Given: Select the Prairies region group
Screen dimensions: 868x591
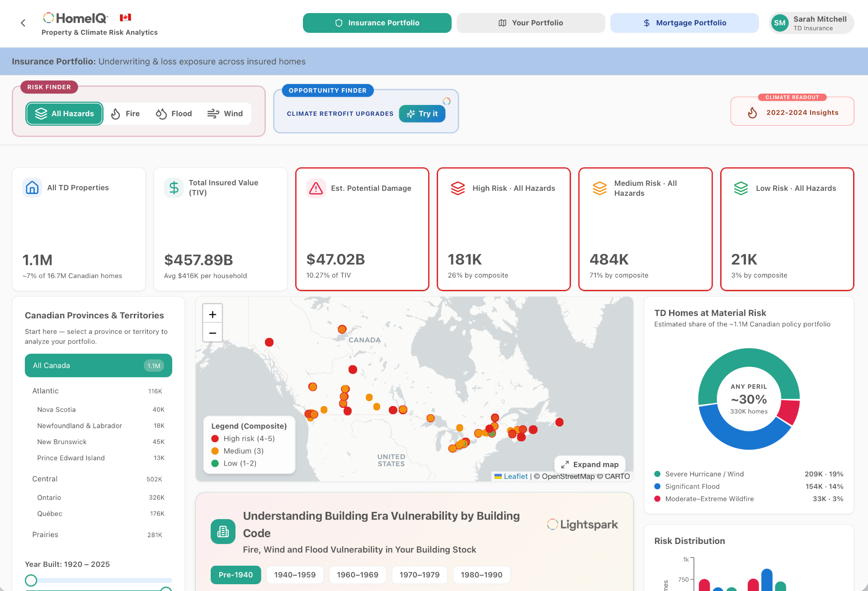Looking at the screenshot, I should click(99, 534).
